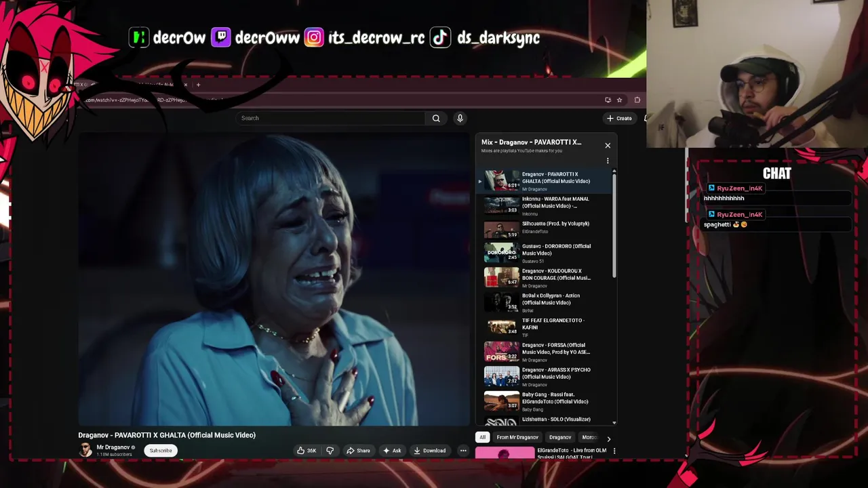
Task: Close the current browser tab
Action: [185, 85]
